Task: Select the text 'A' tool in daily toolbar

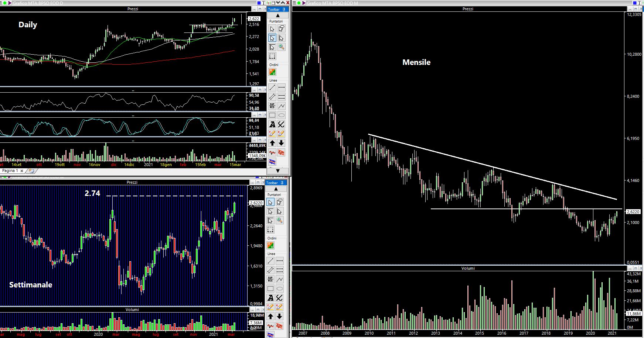Action: click(x=272, y=124)
